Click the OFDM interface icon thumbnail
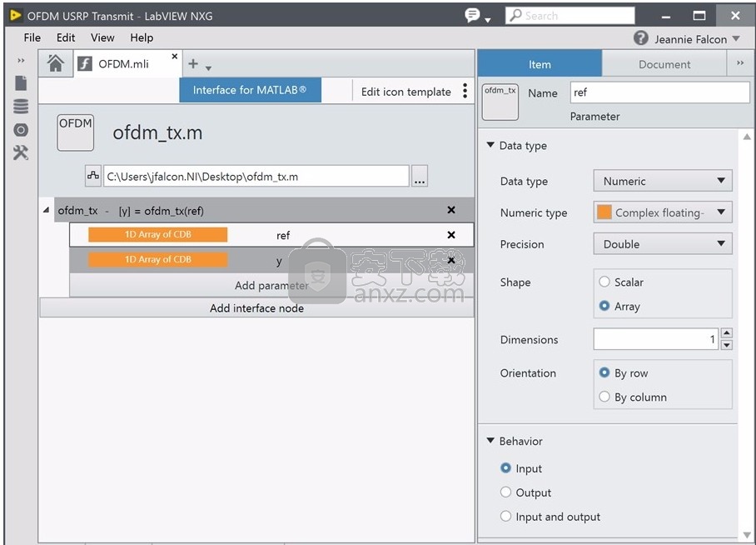This screenshot has width=756, height=545. pos(75,132)
